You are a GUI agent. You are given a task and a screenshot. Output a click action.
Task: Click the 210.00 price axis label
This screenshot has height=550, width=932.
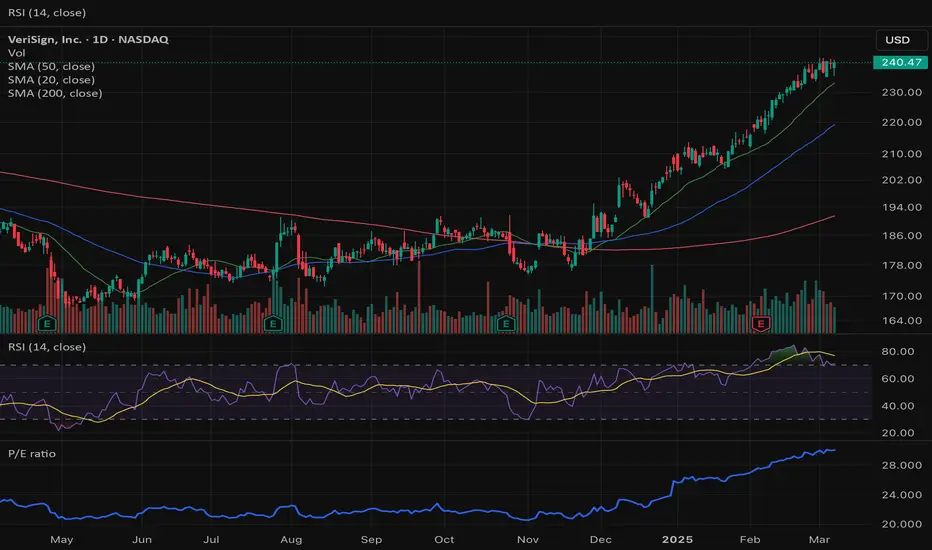(902, 154)
